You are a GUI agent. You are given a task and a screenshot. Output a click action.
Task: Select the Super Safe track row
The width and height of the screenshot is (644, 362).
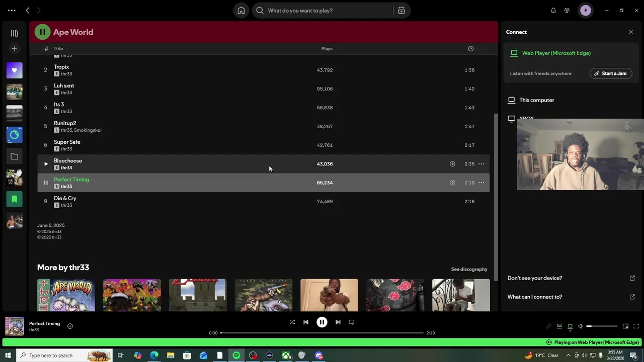[x=263, y=145]
